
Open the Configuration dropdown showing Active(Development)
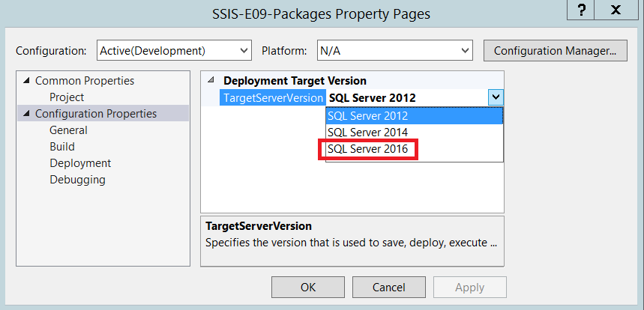point(174,50)
